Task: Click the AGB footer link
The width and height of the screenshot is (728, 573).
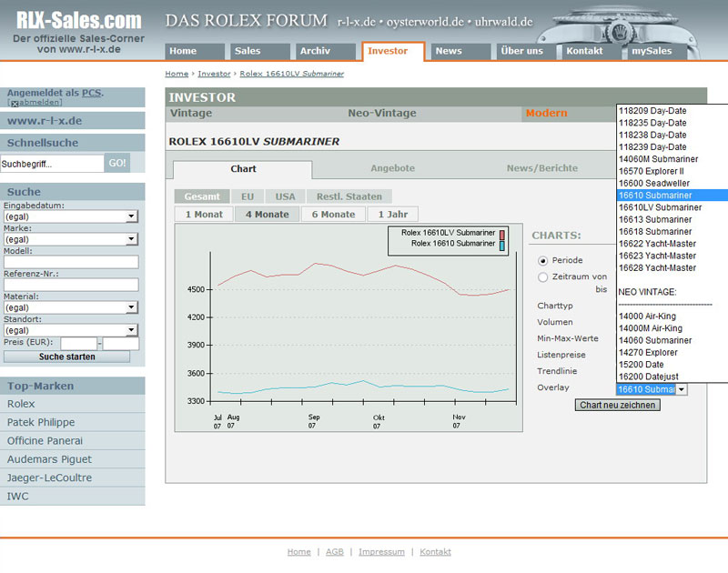Action: [x=335, y=552]
